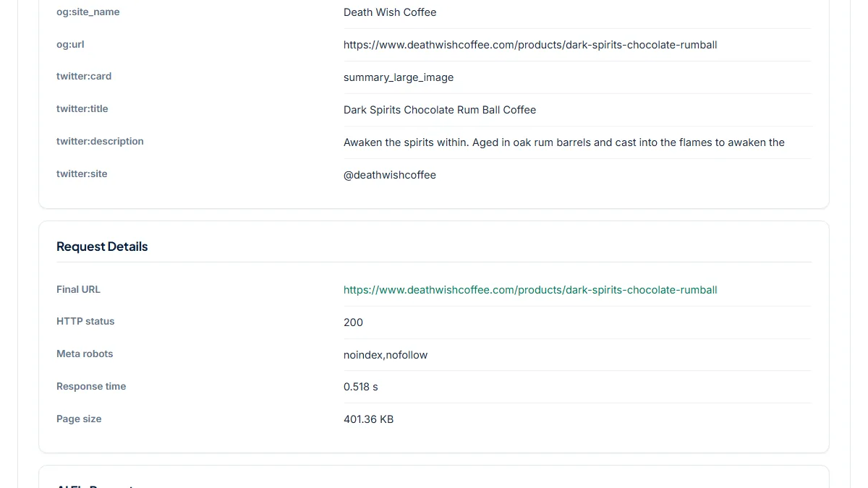Select the 'Response time' label
The image size is (868, 488).
tap(91, 386)
